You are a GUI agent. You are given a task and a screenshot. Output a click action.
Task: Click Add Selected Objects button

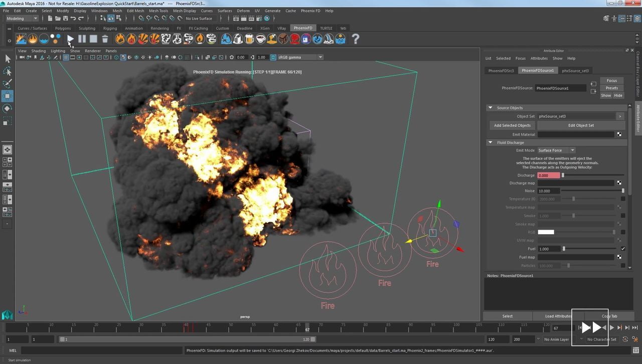tap(512, 125)
